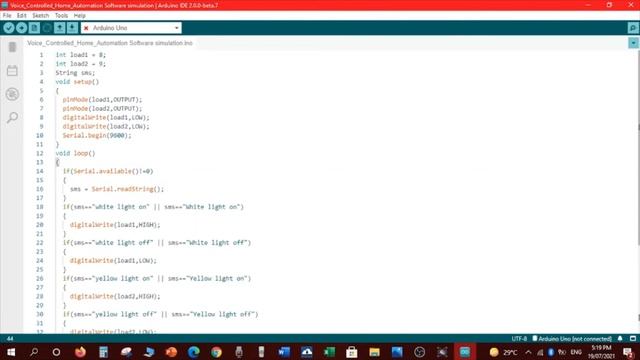
Task: Open the Library Manager sidebar icon
Action: pos(12,94)
